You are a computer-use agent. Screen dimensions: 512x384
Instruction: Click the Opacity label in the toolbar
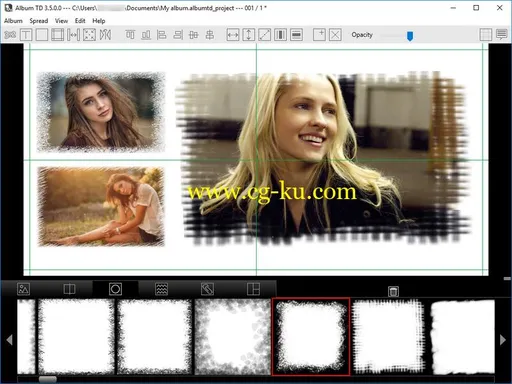pos(362,35)
